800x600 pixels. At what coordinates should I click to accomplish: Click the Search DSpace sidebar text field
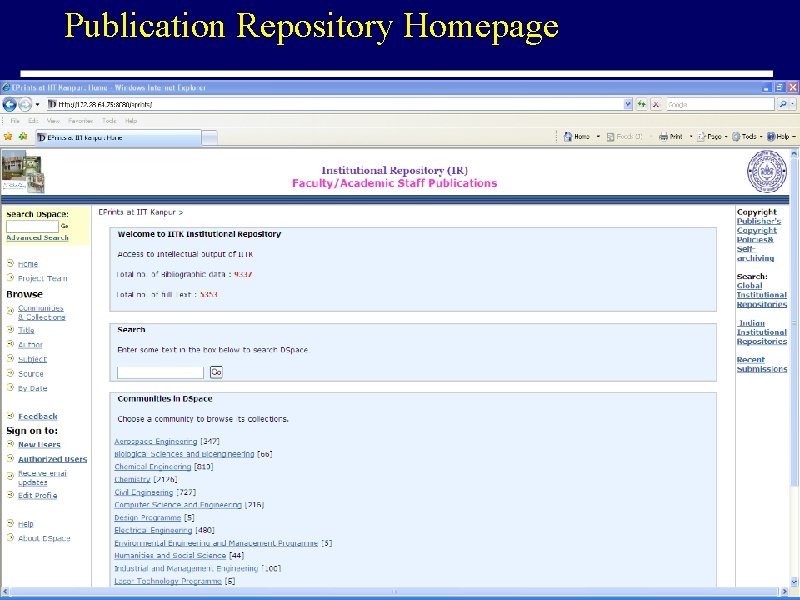(32, 226)
